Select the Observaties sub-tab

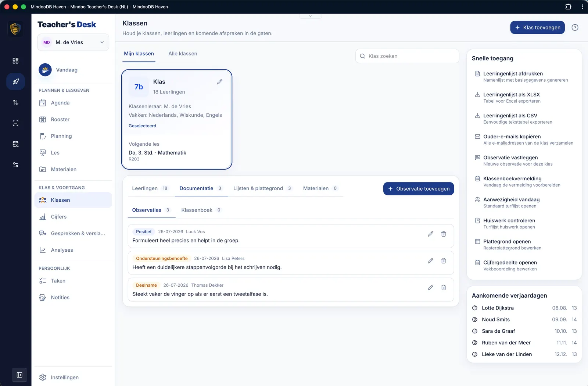click(151, 210)
